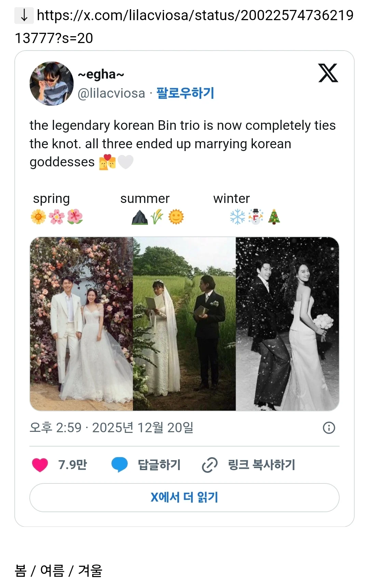Click the @lilacviosa handle
The width and height of the screenshot is (369, 588).
tap(111, 93)
